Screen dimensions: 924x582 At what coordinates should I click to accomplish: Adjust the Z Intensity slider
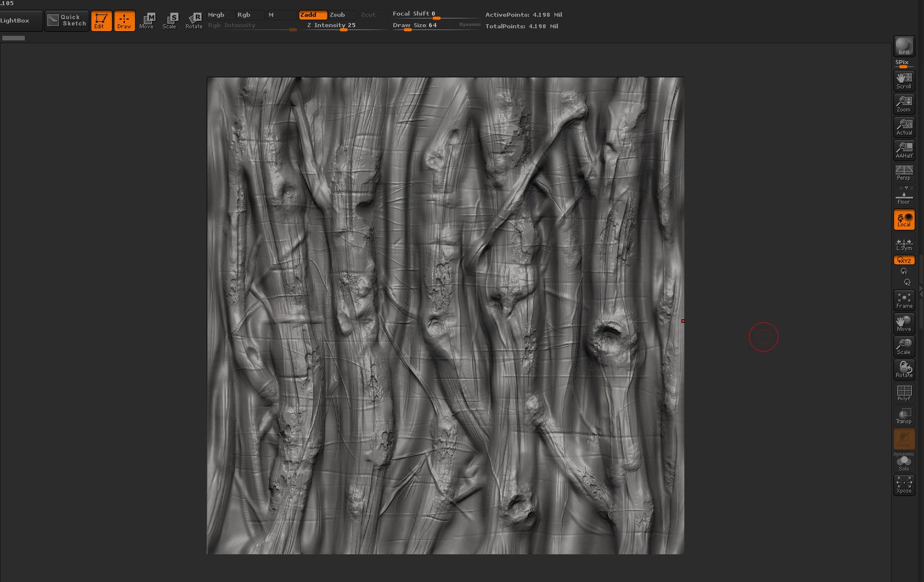pyautogui.click(x=343, y=27)
